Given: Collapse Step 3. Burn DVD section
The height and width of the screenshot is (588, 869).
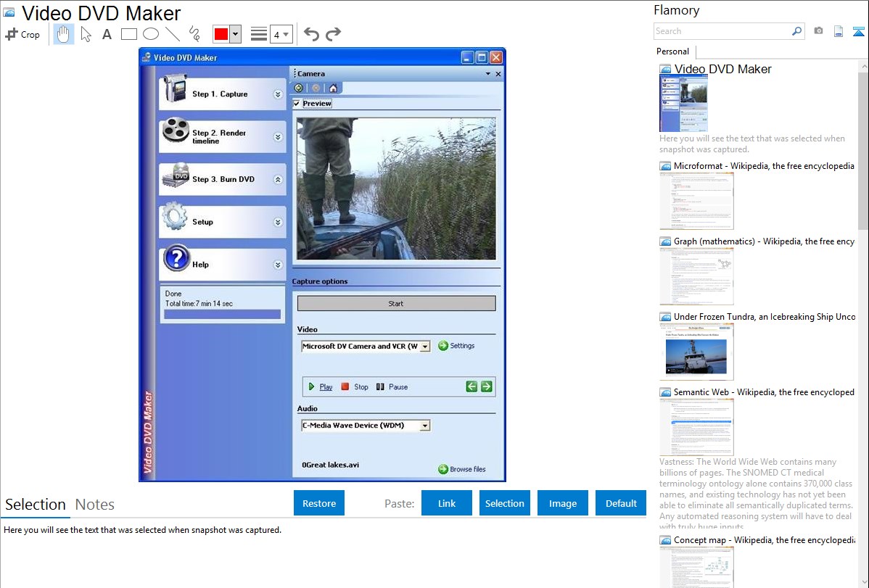Looking at the screenshot, I should 278,180.
